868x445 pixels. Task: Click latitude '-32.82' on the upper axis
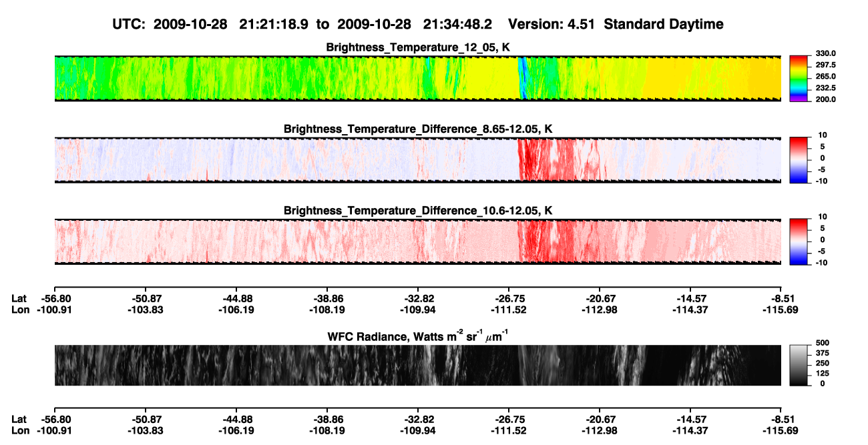[x=418, y=299]
